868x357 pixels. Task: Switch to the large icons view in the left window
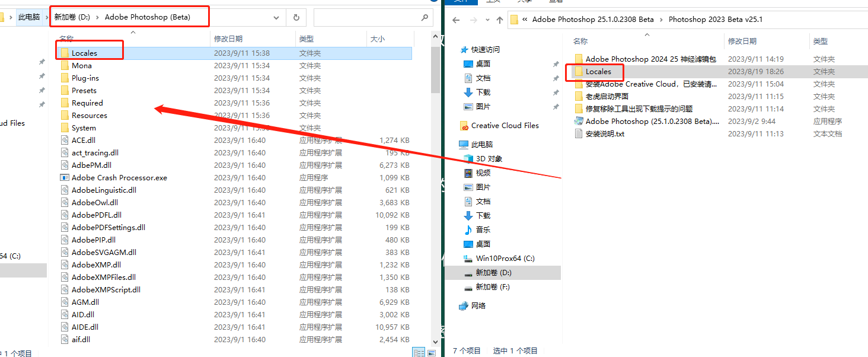tap(431, 352)
